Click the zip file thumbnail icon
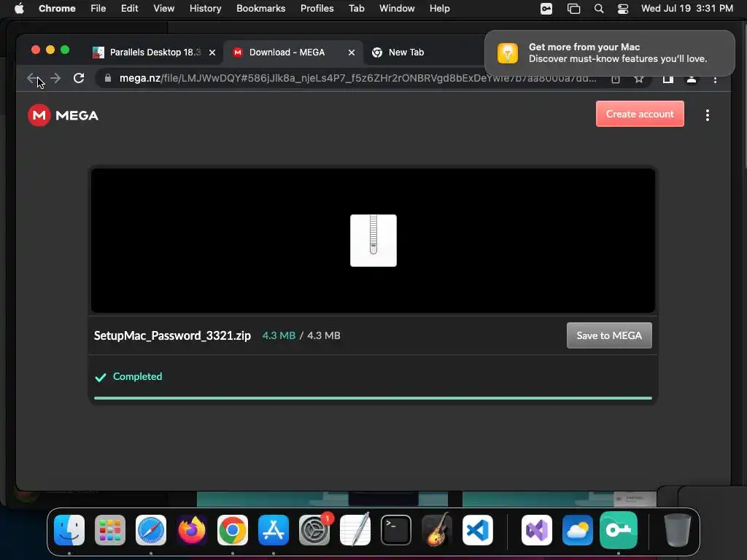The image size is (747, 560). pyautogui.click(x=373, y=241)
